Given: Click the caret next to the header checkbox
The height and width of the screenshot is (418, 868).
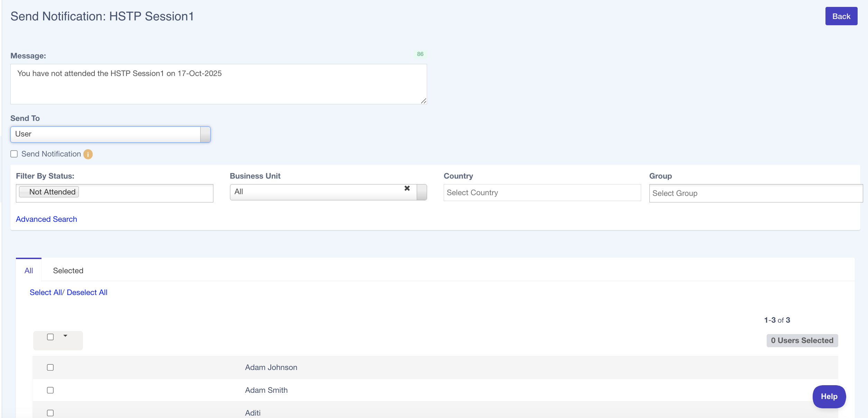Looking at the screenshot, I should pos(65,336).
